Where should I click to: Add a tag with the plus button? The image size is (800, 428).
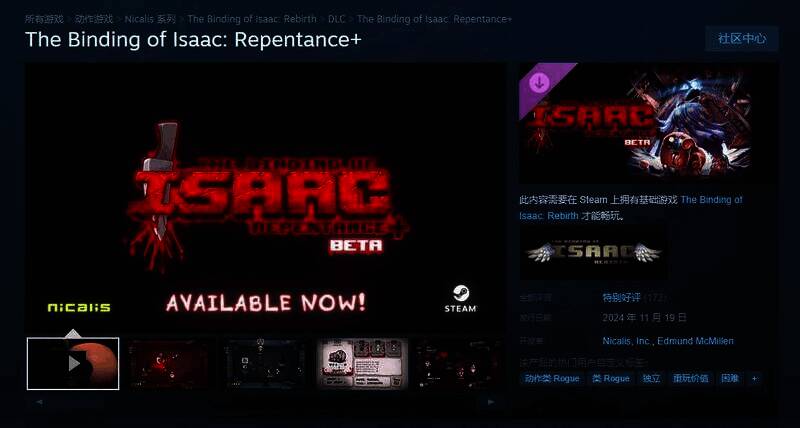[755, 379]
